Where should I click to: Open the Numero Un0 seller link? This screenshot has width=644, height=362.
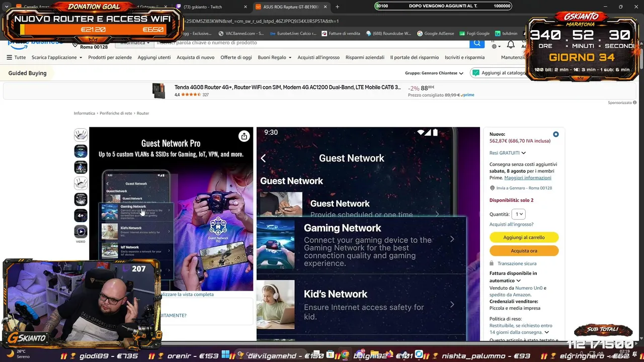tap(529, 288)
